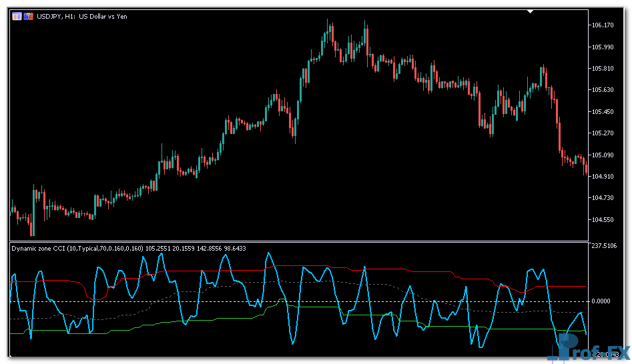The image size is (632, 364).
Task: Click the 104.730 price scale label
Action: pos(602,198)
